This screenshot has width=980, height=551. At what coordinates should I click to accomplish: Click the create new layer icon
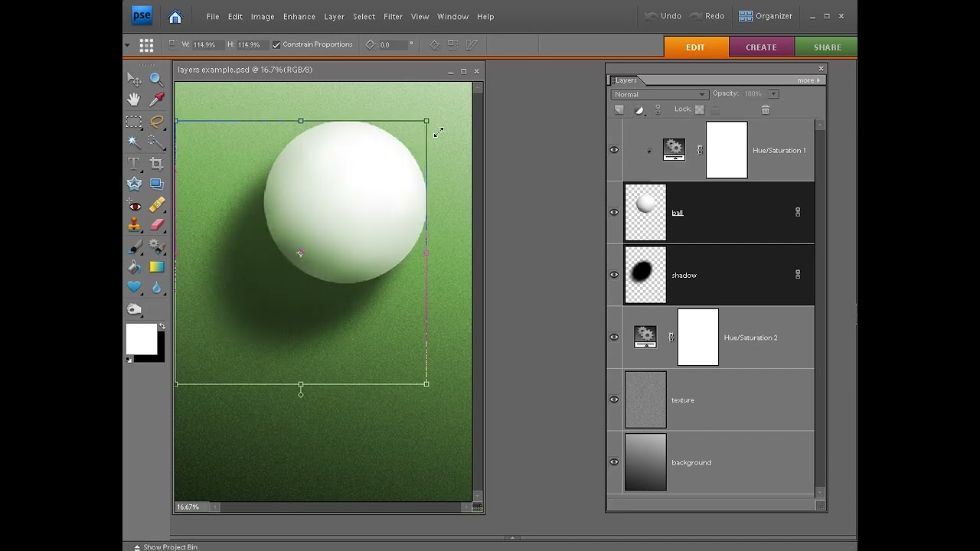[x=619, y=109]
